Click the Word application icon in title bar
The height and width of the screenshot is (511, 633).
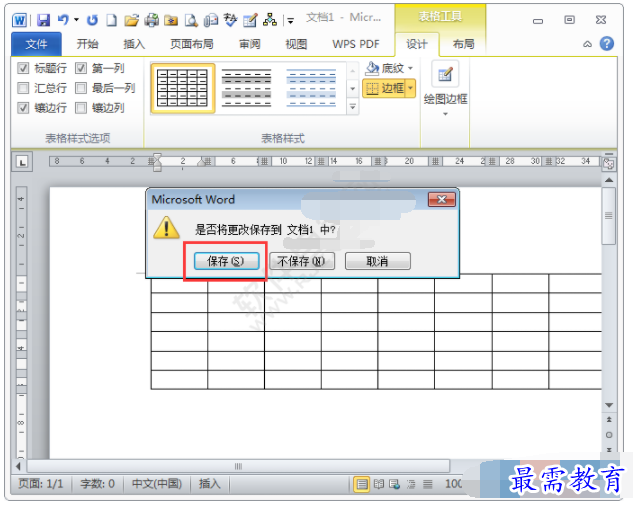19,20
